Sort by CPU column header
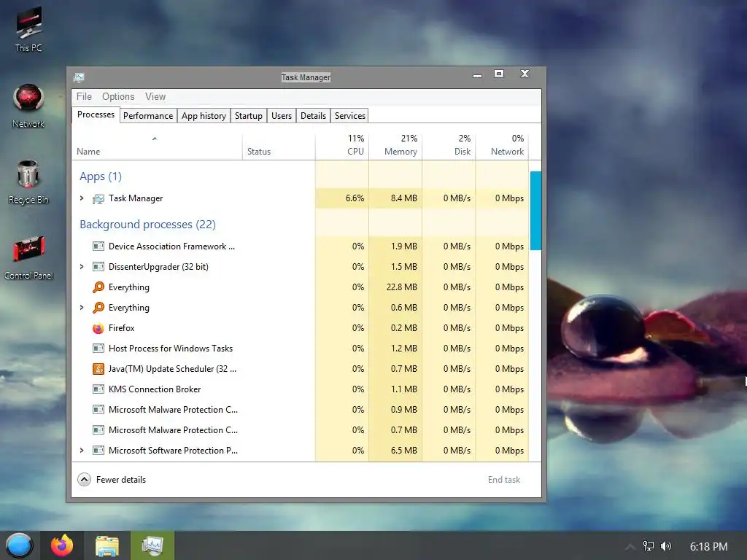The image size is (747, 560). pyautogui.click(x=342, y=145)
